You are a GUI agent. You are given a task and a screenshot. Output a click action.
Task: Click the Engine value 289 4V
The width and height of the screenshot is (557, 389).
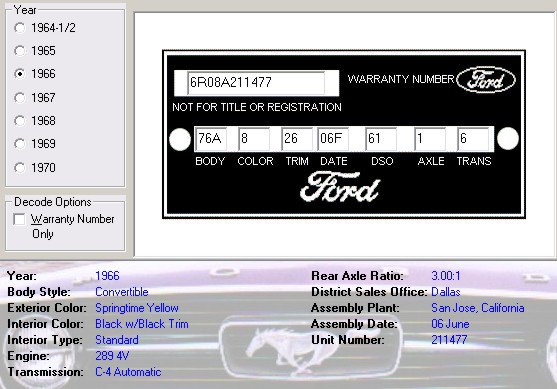(112, 356)
